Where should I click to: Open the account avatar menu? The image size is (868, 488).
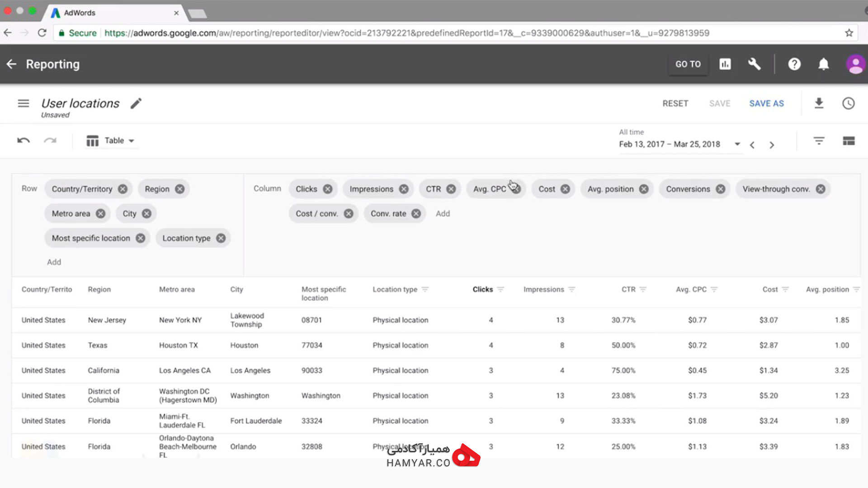pos(855,64)
